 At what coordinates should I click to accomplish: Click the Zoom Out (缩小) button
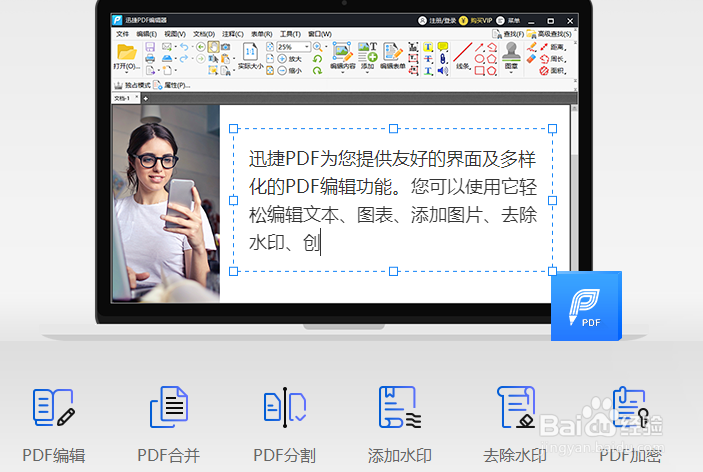pyautogui.click(x=290, y=70)
